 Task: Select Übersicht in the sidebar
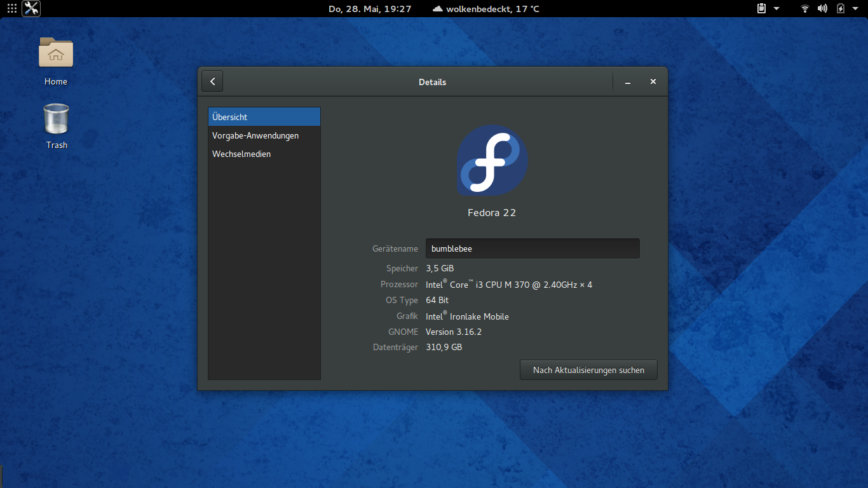264,117
